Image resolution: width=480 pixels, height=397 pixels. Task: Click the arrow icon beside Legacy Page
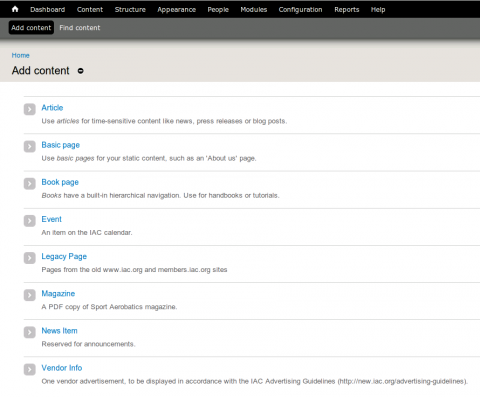pos(30,258)
